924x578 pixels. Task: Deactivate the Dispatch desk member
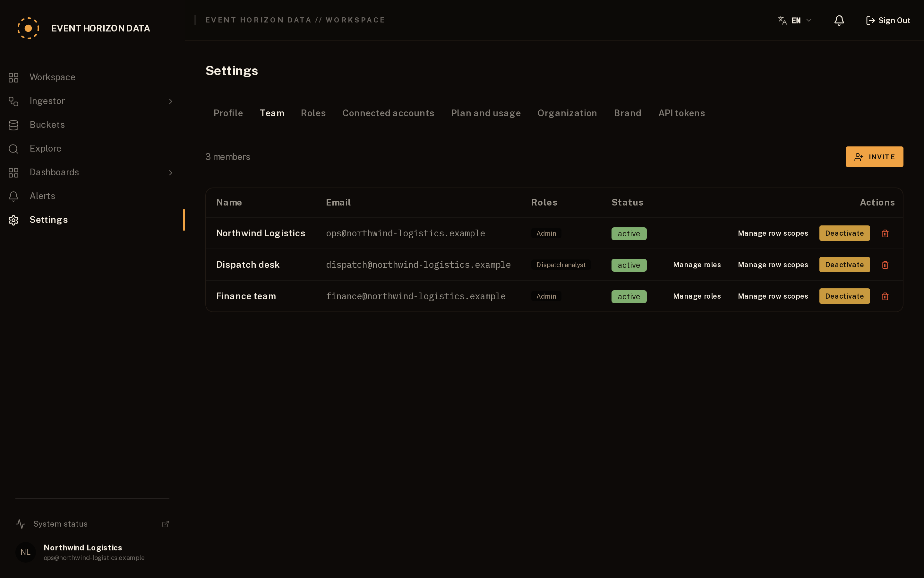click(x=844, y=265)
